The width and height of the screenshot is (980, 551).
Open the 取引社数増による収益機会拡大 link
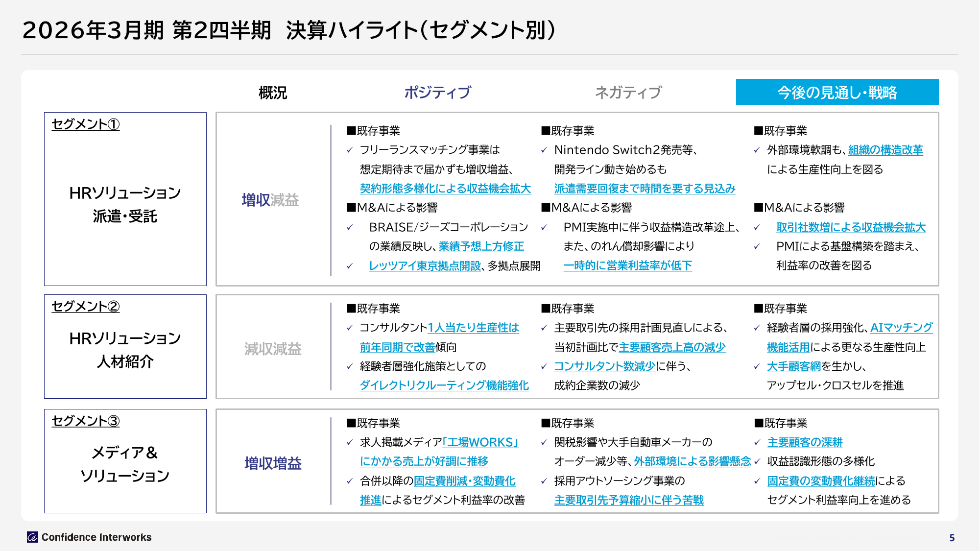click(x=851, y=227)
